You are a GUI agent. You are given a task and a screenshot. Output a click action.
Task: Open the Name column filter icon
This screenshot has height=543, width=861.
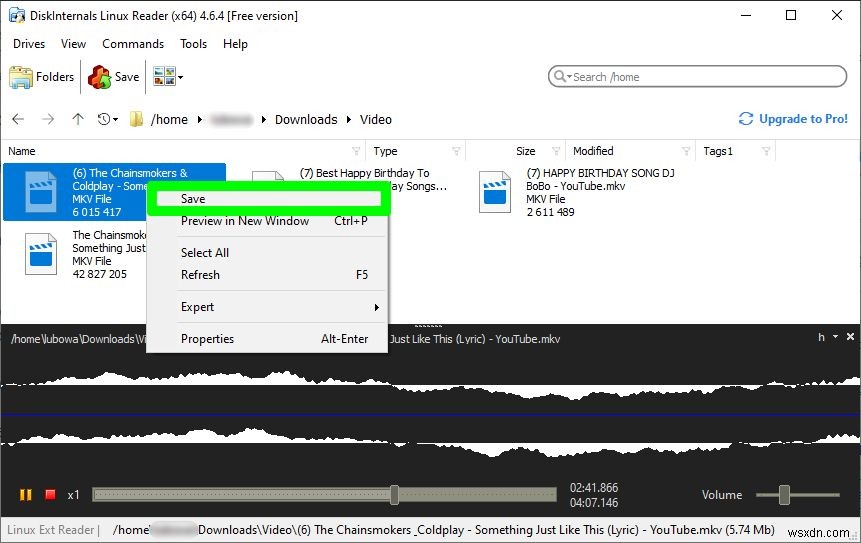[x=356, y=151]
